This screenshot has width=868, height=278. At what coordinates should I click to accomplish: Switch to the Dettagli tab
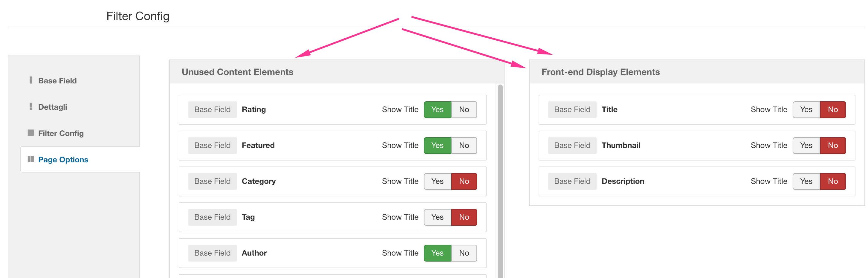coord(53,107)
